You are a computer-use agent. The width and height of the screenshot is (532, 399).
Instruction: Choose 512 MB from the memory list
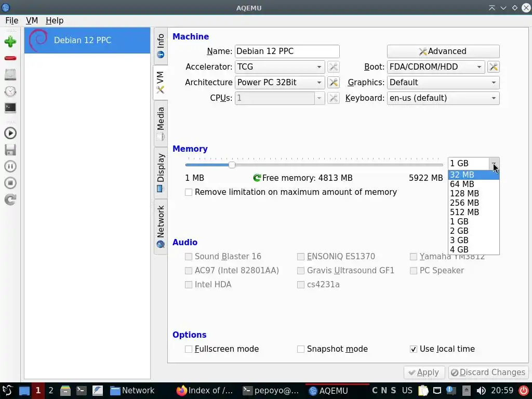tap(474, 212)
